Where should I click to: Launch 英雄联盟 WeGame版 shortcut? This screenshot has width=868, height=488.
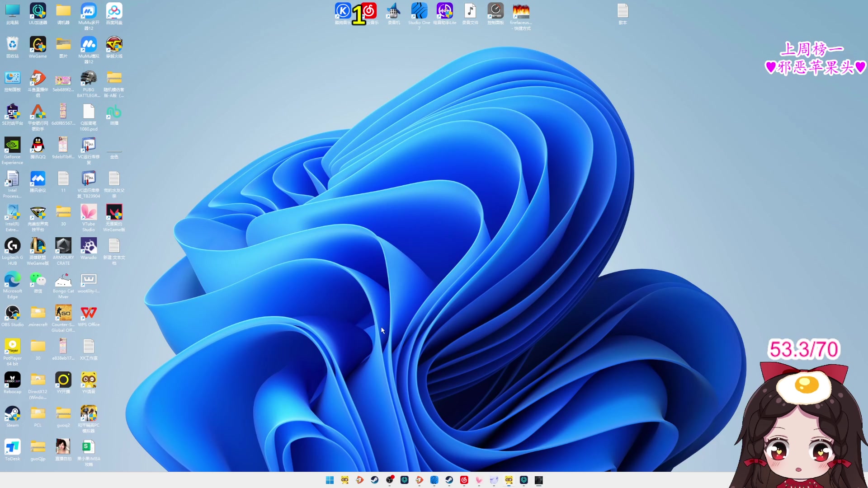38,251
